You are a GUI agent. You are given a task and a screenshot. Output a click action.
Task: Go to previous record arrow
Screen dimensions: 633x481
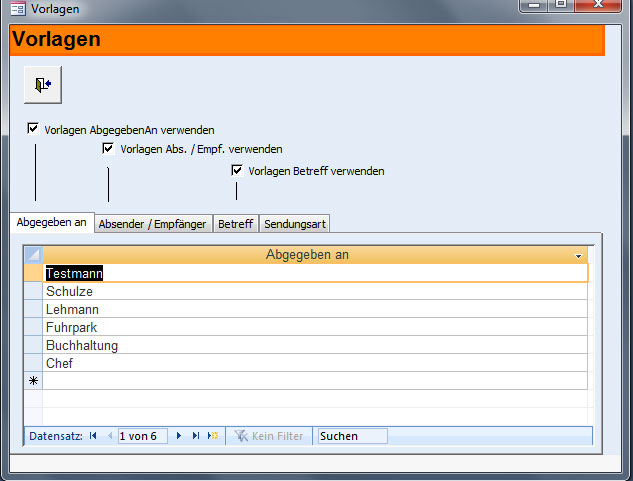click(110, 436)
